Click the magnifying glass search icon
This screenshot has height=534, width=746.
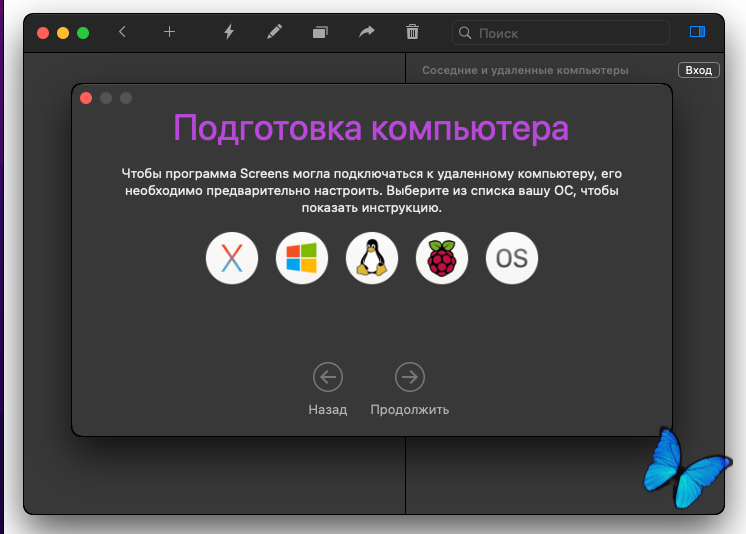point(465,33)
